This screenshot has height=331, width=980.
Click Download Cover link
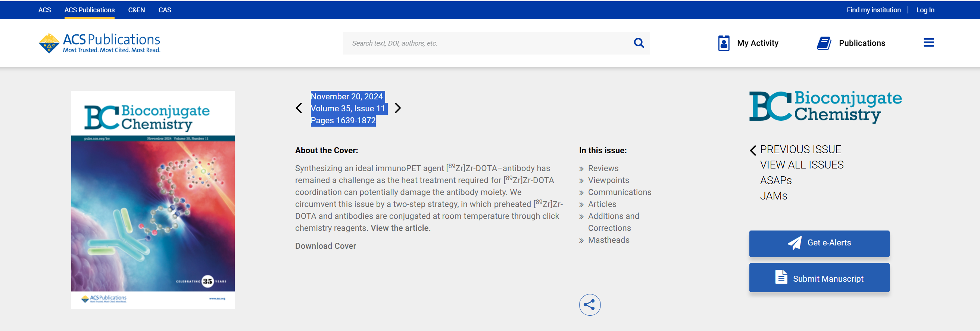(326, 246)
